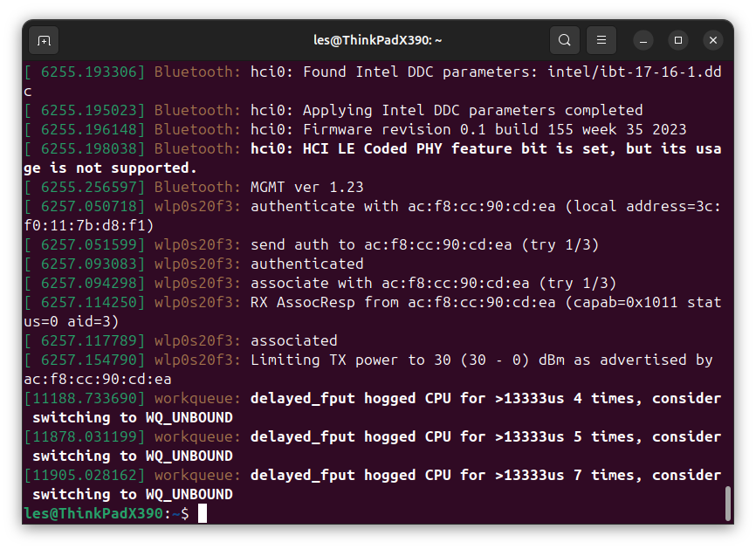Click the 'associated' log message
756x549 pixels.
click(294, 340)
